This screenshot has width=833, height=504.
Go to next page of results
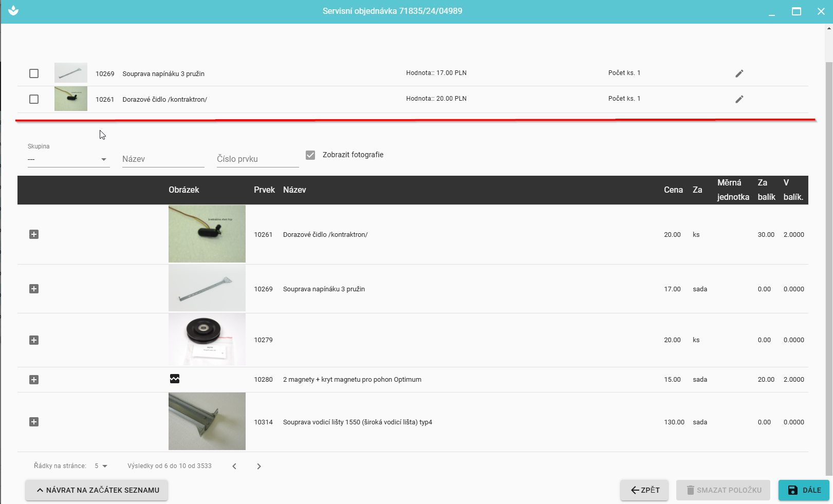pyautogui.click(x=259, y=466)
